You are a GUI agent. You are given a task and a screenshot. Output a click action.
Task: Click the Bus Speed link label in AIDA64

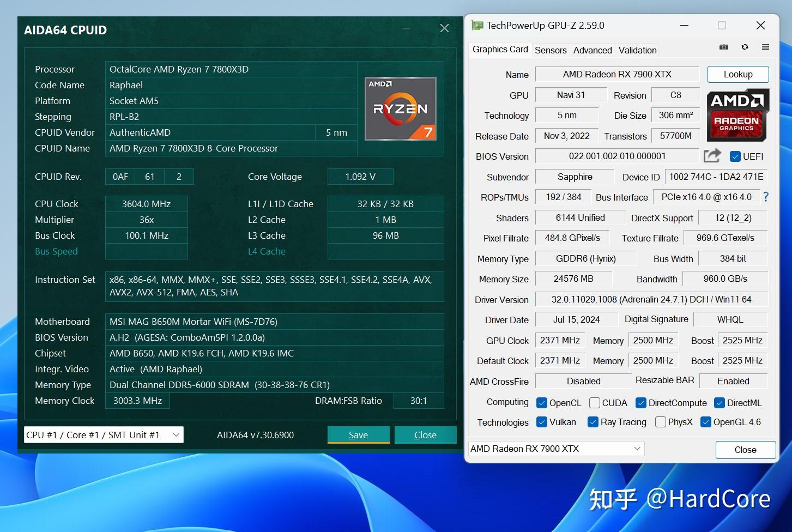click(56, 251)
